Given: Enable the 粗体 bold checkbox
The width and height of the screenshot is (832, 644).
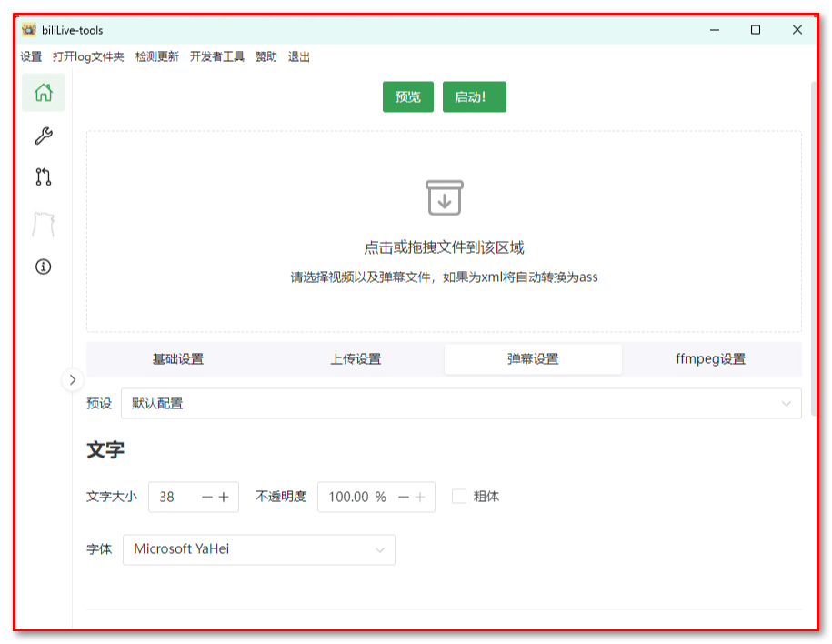Looking at the screenshot, I should 459,497.
